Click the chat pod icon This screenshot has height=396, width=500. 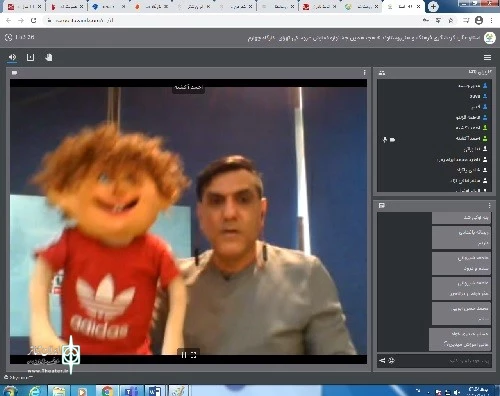coord(382,206)
